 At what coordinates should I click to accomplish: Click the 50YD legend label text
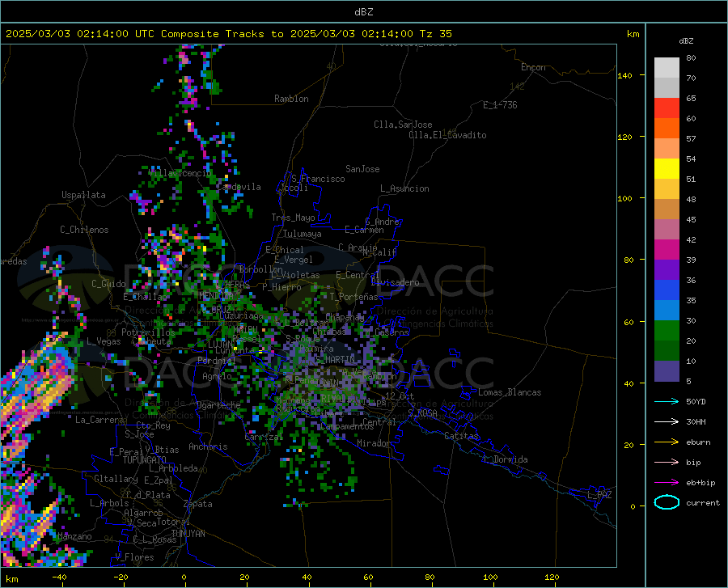[x=696, y=401]
